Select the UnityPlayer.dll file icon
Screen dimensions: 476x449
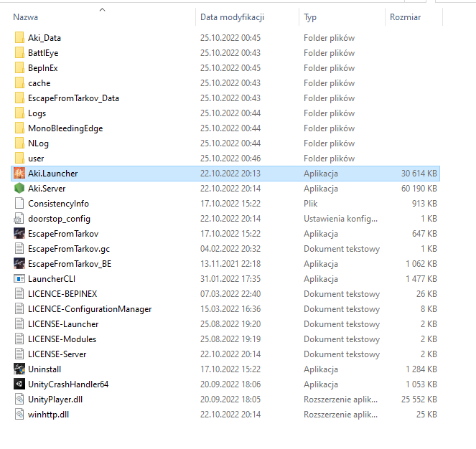(x=19, y=400)
